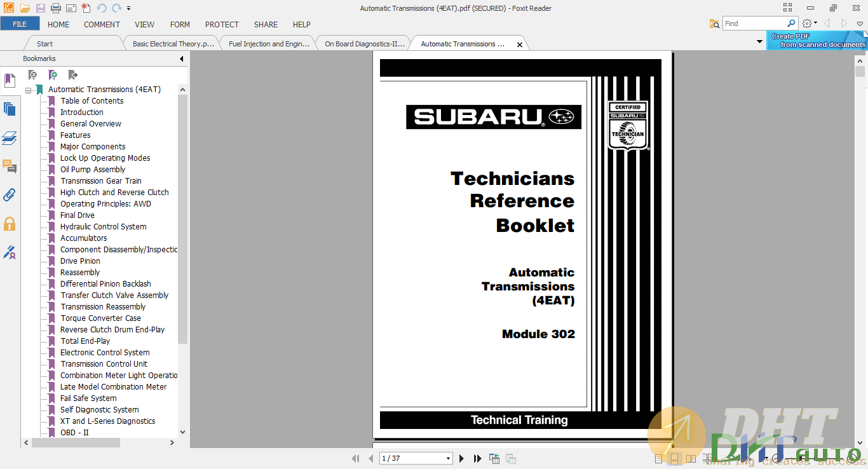
Task: Click the add new bookmark icon
Action: pyautogui.click(x=53, y=75)
